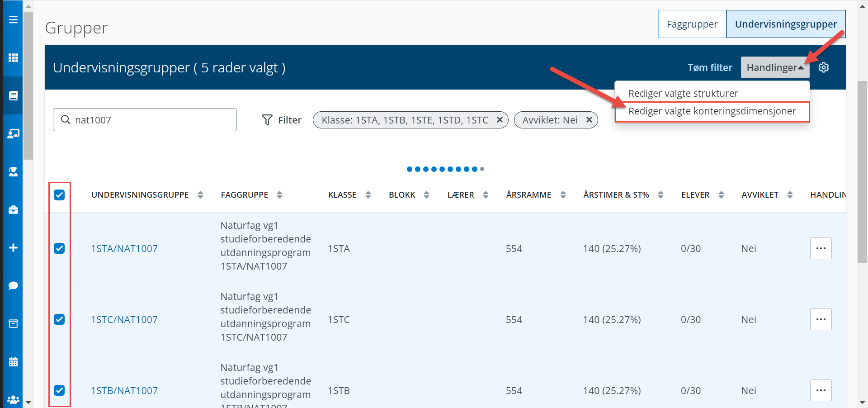The image size is (868, 408).
Task: Switch to the Faggrupper tab
Action: 692,24
